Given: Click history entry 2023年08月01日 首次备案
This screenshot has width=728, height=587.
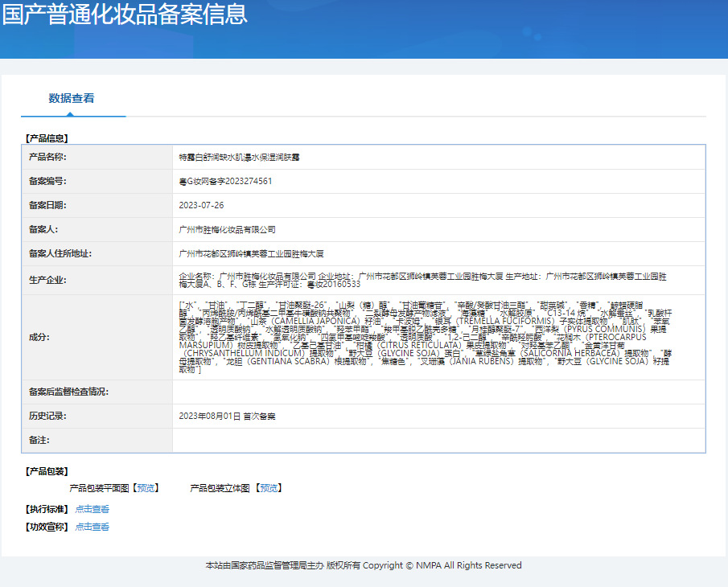Looking at the screenshot, I should coord(227,417).
